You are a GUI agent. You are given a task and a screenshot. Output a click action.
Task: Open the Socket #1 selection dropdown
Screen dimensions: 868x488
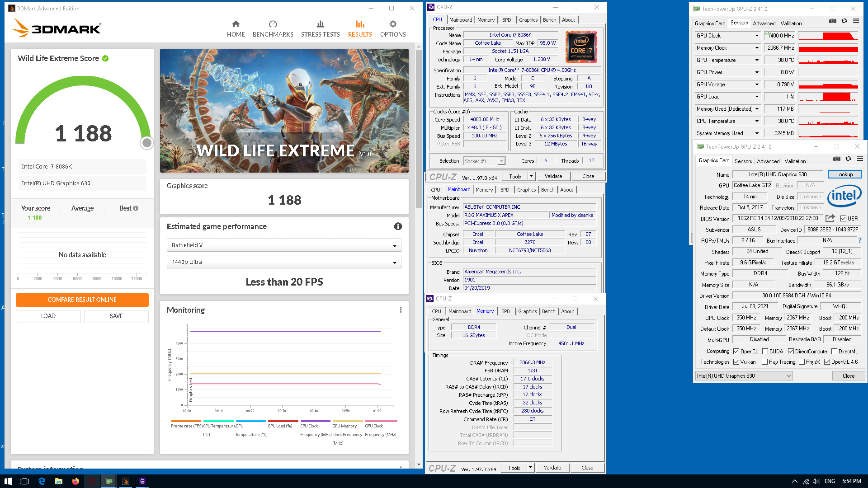tap(484, 161)
